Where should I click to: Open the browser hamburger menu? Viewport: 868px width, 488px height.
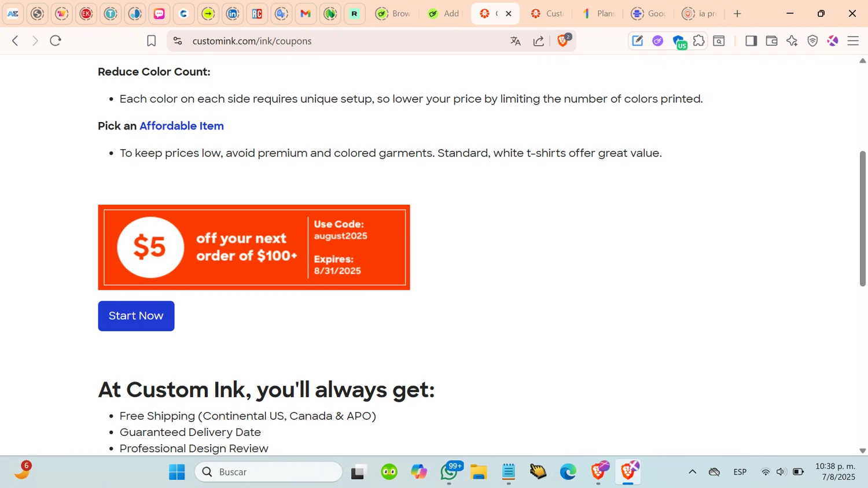[x=853, y=41]
